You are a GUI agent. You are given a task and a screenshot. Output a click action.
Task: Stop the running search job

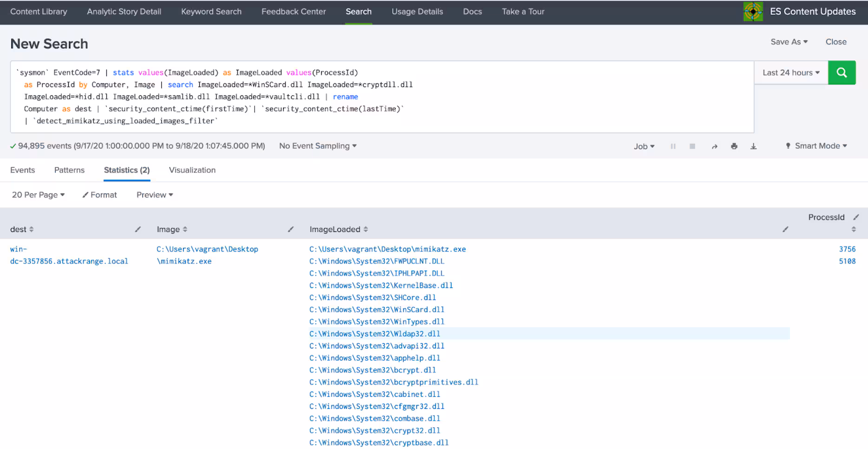(x=692, y=146)
